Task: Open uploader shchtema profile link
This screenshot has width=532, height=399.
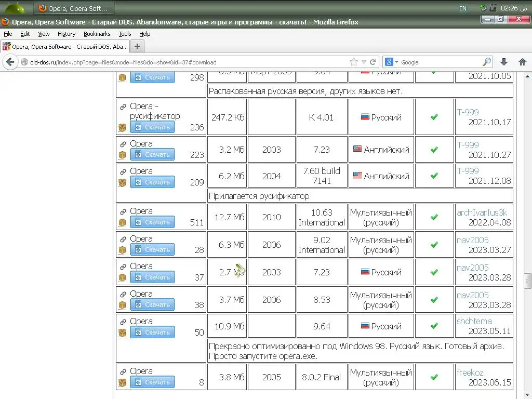Action: click(x=474, y=321)
